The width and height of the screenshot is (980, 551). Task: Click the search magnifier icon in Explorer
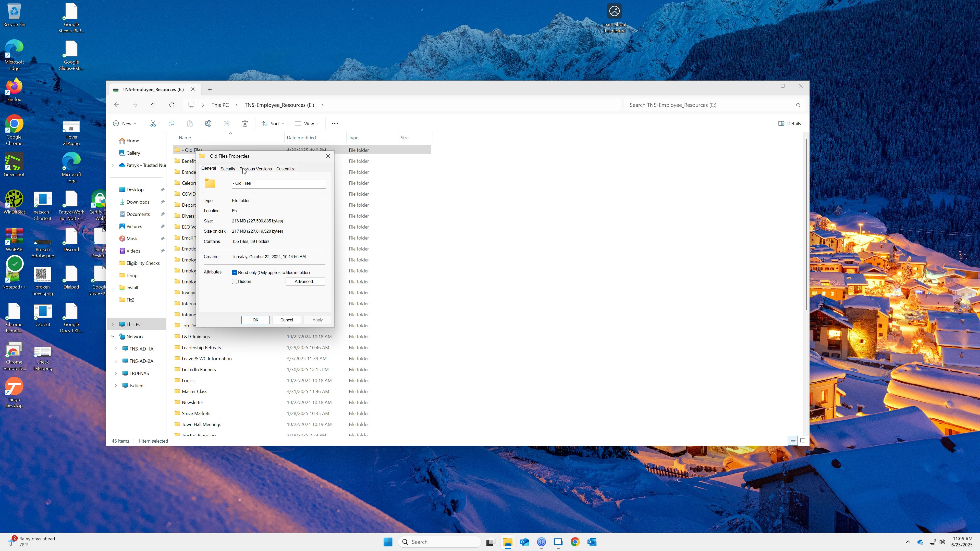coord(798,105)
